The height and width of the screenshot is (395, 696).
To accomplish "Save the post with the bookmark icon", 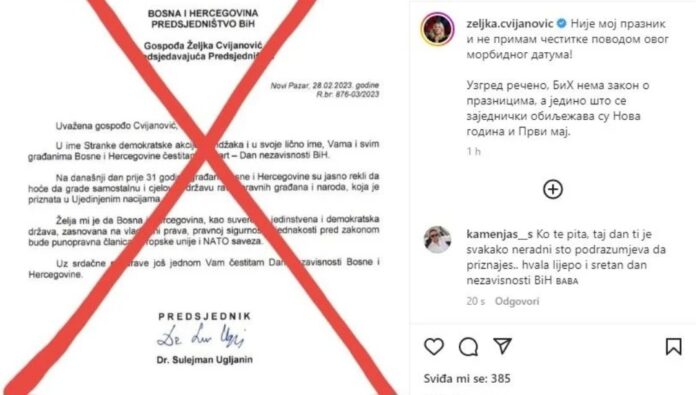I will pos(673,346).
